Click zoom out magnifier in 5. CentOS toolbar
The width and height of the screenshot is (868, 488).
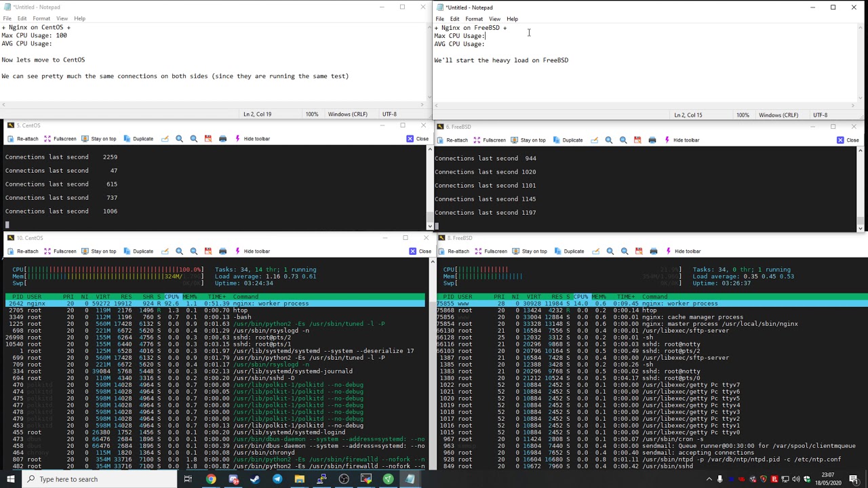click(194, 139)
